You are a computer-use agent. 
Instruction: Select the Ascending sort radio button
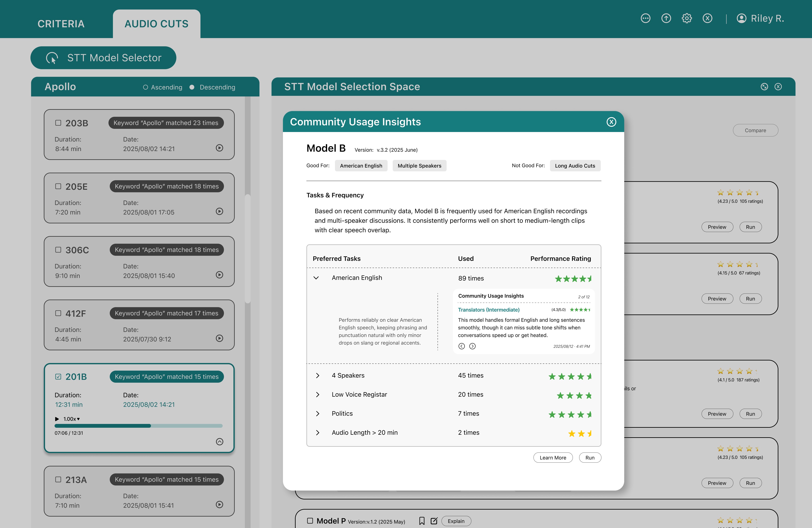[145, 87]
